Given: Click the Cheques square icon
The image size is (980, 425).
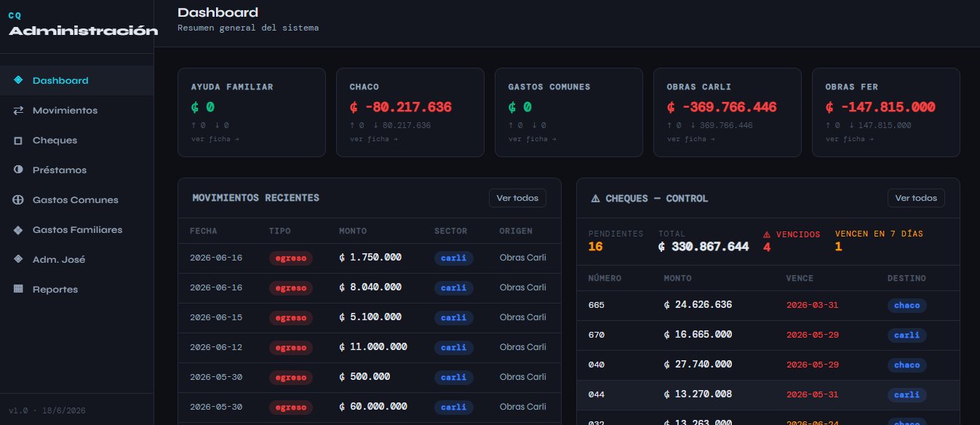Looking at the screenshot, I should (x=18, y=140).
